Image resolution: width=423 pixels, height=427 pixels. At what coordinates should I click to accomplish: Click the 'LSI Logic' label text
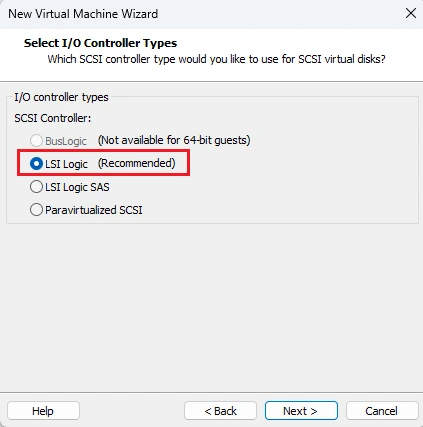tap(66, 164)
